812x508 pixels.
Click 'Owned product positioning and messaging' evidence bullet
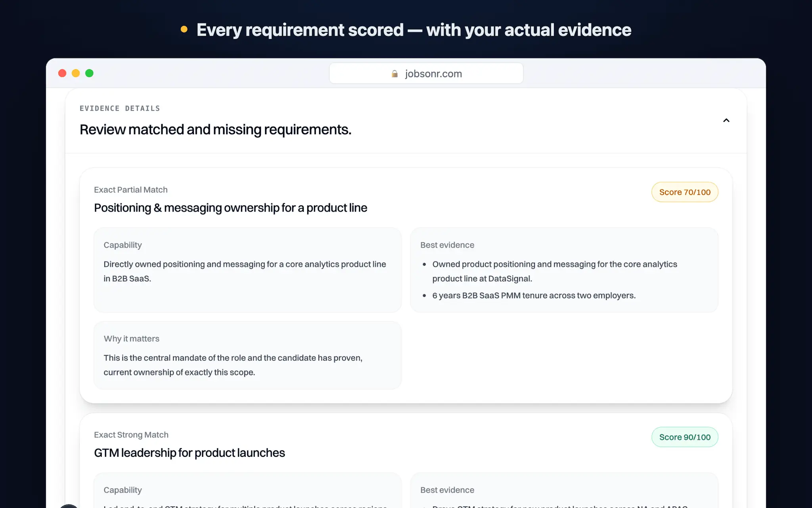pos(555,271)
